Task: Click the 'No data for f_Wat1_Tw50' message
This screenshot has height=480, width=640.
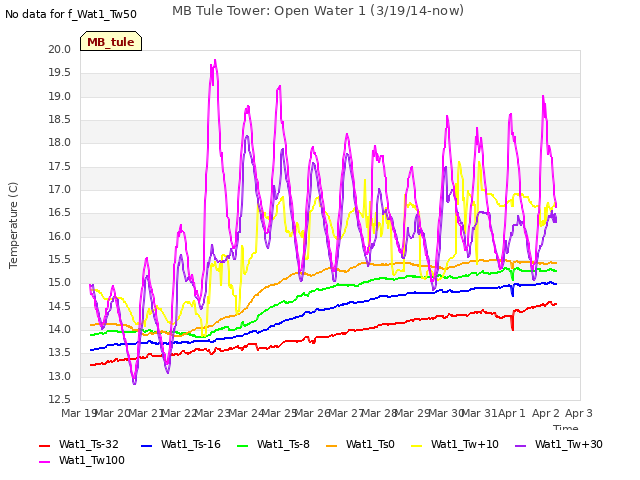Action: 71,14
